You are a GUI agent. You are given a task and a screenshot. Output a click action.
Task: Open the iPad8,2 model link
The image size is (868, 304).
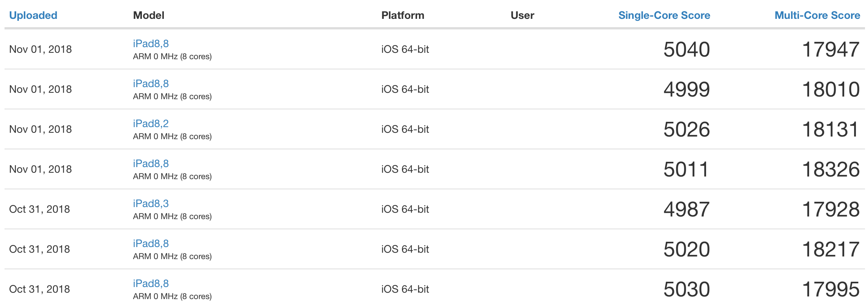[x=151, y=124]
